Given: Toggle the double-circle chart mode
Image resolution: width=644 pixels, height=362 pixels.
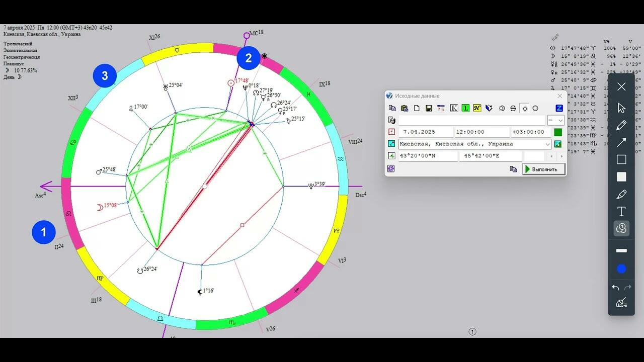Looking at the screenshot, I should (x=502, y=108).
